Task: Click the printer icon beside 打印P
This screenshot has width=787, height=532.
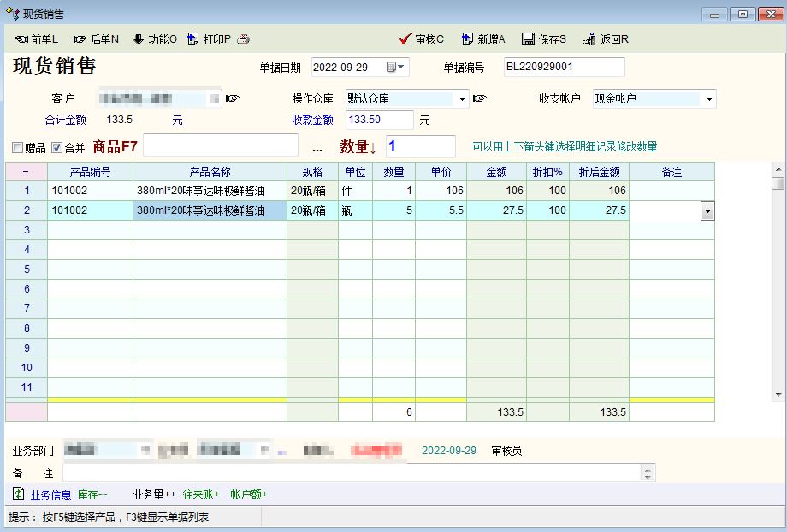Action: point(243,39)
